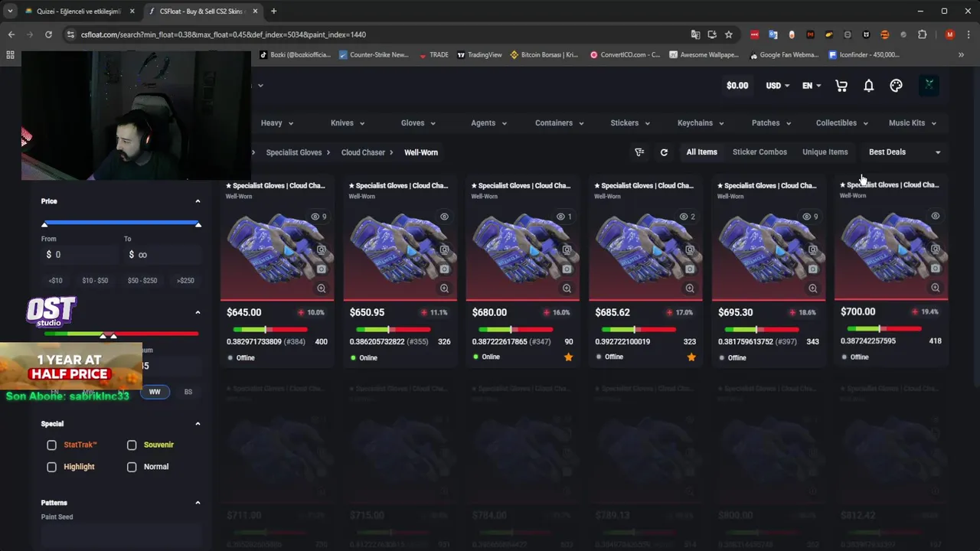Open the Chrome extensions puzzle icon

coord(922,34)
